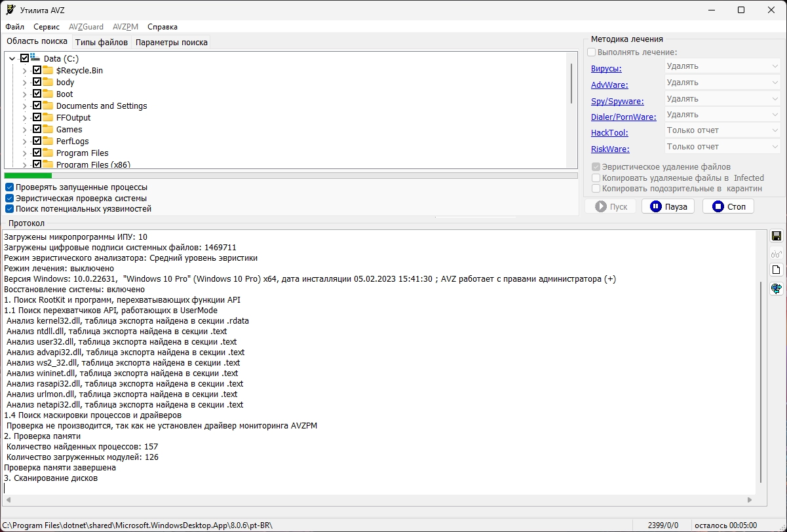Click the AVZ app icon in title bar
The height and width of the screenshot is (532, 787).
click(10, 10)
